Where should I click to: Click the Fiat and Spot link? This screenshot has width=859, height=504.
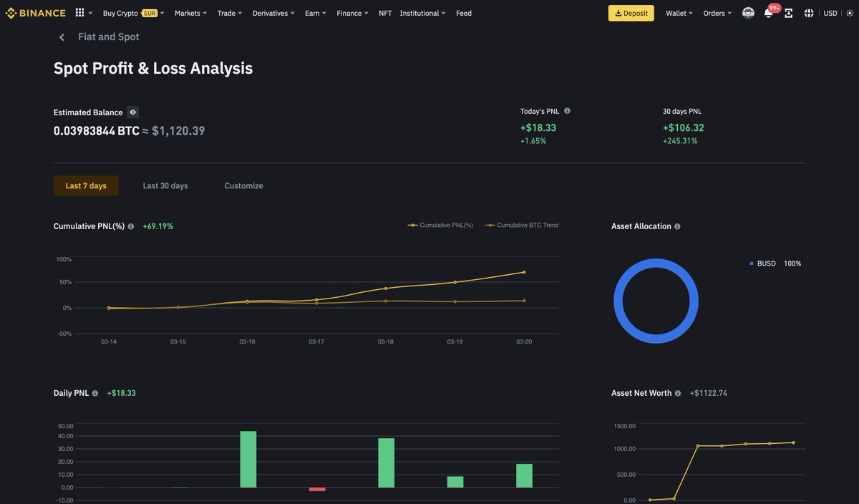(109, 37)
